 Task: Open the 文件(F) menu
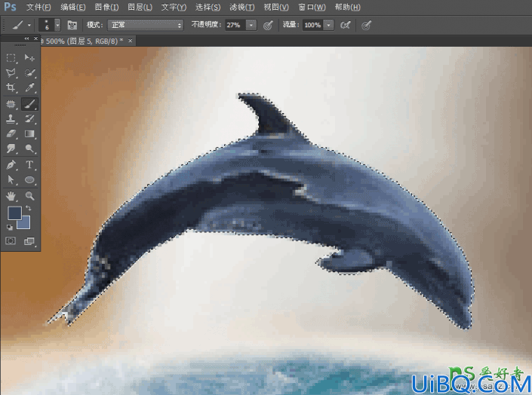click(38, 7)
